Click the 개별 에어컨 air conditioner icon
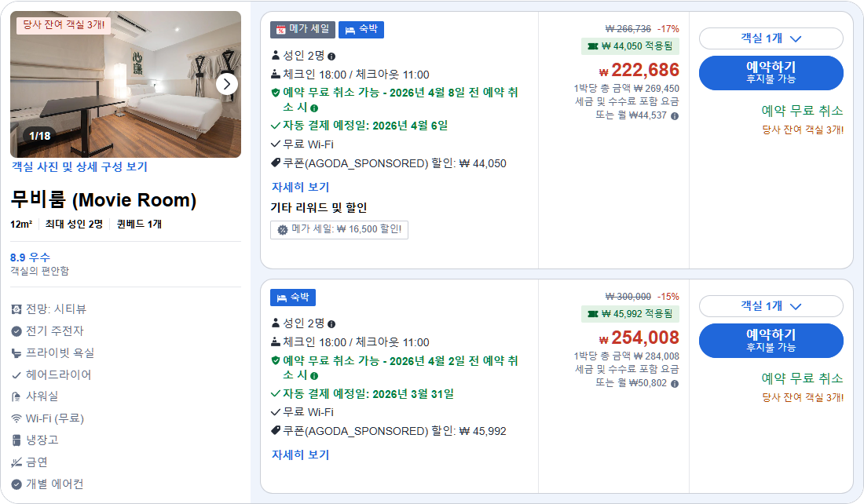Image resolution: width=864 pixels, height=504 pixels. pos(15,484)
